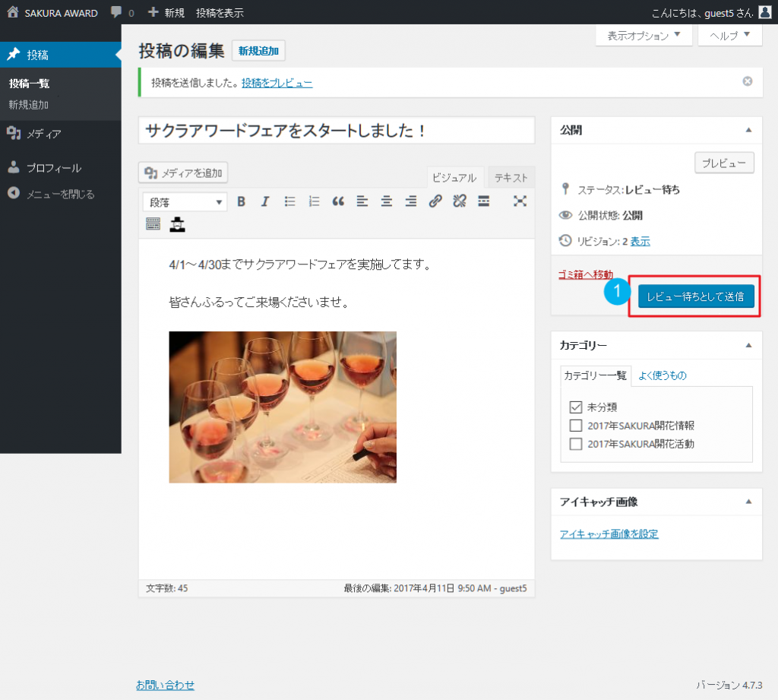Viewport: 778px width, 700px height.
Task: Collapse the menu with メニューを閉じる
Action: (x=61, y=194)
